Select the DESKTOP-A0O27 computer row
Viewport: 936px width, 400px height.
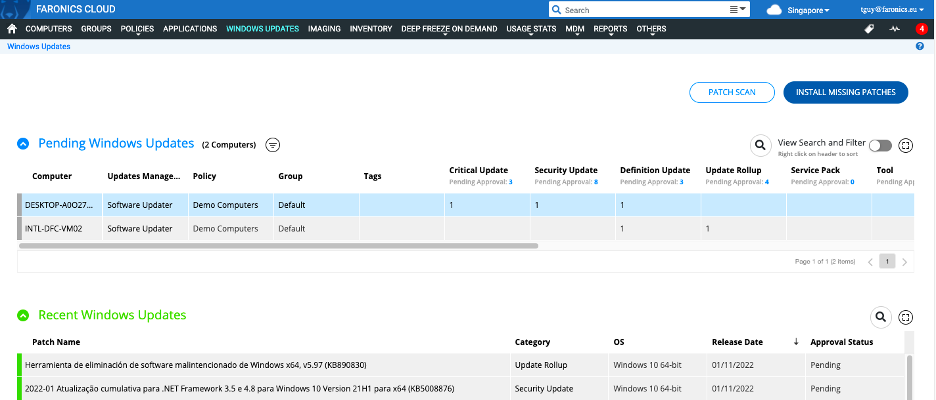pyautogui.click(x=466, y=205)
